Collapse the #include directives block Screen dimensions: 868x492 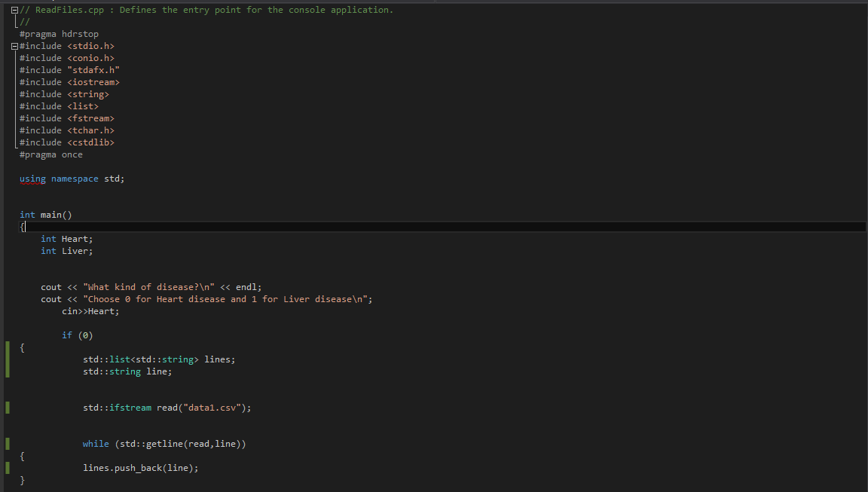point(14,46)
